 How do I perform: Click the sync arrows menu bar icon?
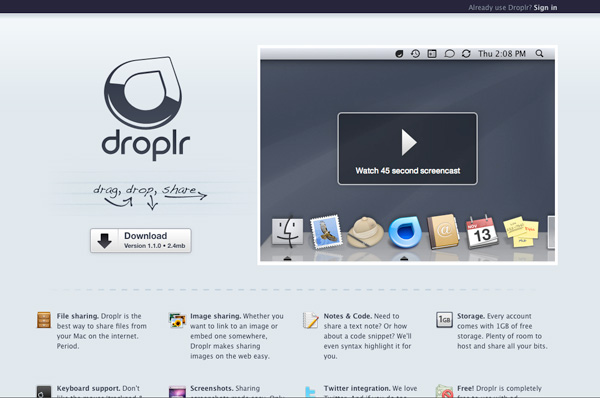pos(466,54)
